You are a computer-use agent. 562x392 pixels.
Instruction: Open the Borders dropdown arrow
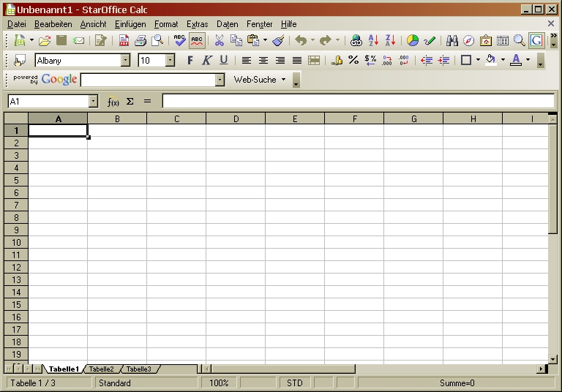coord(478,60)
